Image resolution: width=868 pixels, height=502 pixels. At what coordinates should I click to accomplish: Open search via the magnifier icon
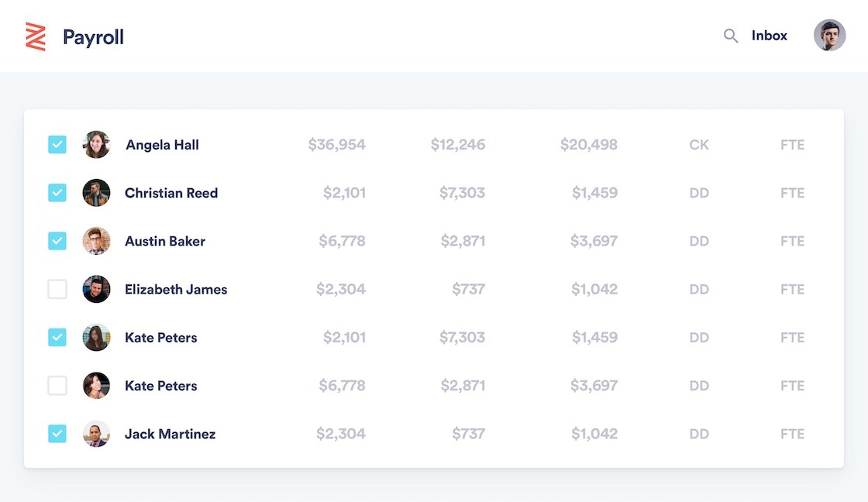(730, 36)
